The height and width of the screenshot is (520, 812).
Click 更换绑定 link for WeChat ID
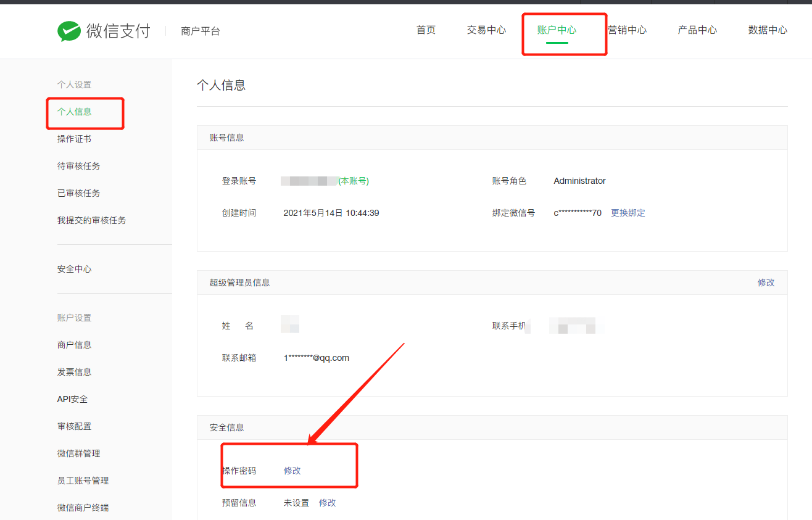tap(628, 213)
